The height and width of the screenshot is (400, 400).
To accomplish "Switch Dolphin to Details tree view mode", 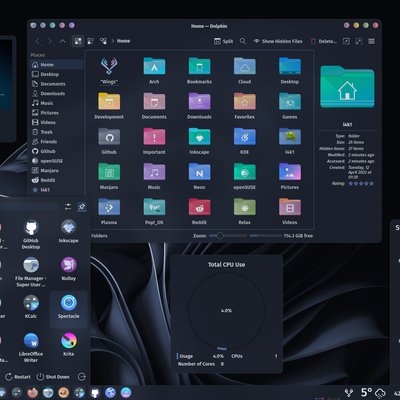I will [x=103, y=41].
